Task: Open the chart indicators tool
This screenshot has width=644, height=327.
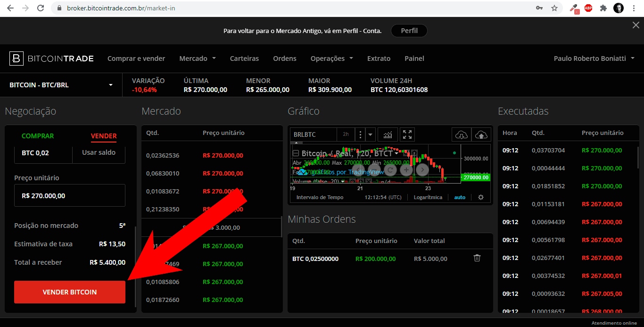Action: pos(387,134)
